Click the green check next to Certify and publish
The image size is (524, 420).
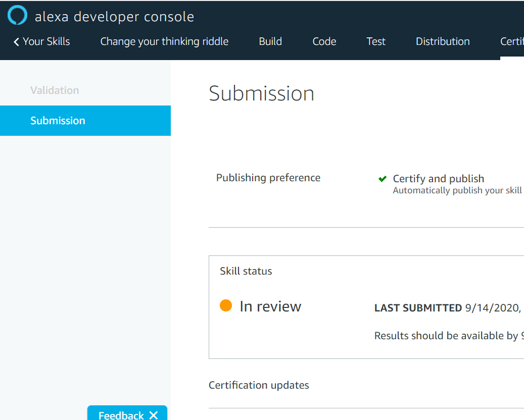[x=383, y=179]
